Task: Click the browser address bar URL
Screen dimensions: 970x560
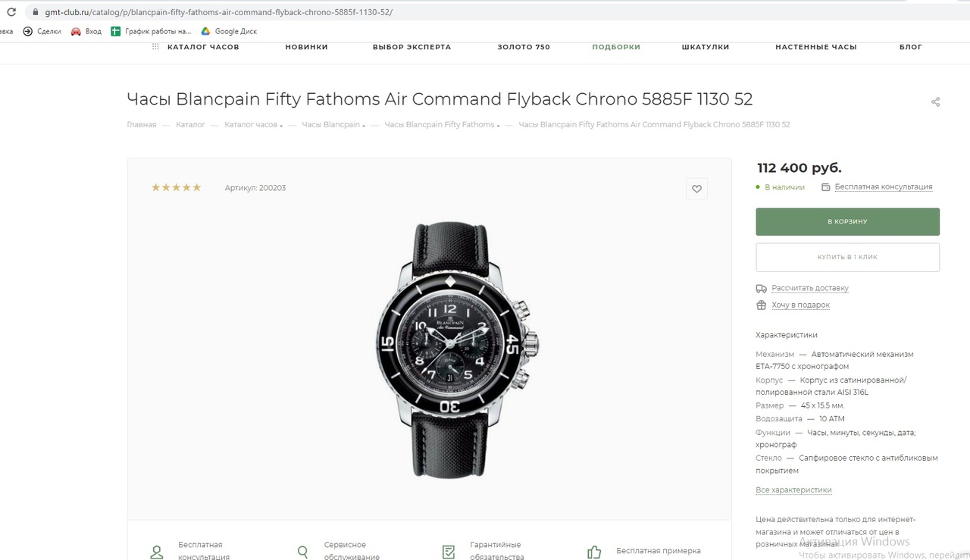Action: [220, 13]
